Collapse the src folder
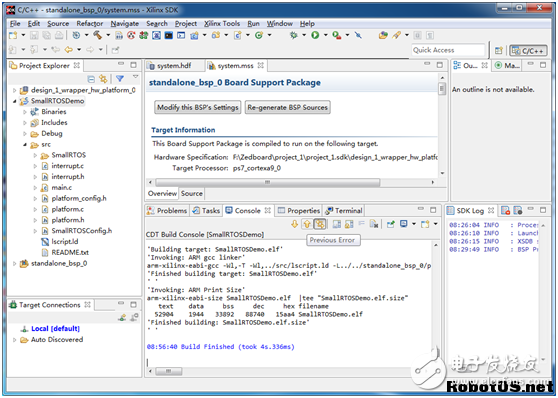The image size is (558, 398). click(25, 145)
